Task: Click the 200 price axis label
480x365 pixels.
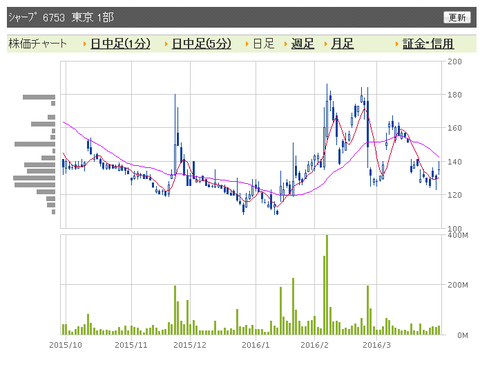Action: coord(455,61)
